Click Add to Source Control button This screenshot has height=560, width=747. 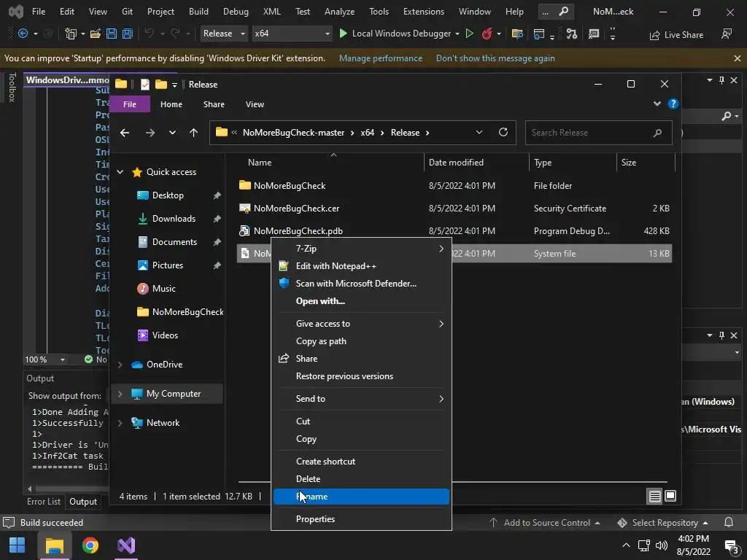pyautogui.click(x=544, y=523)
